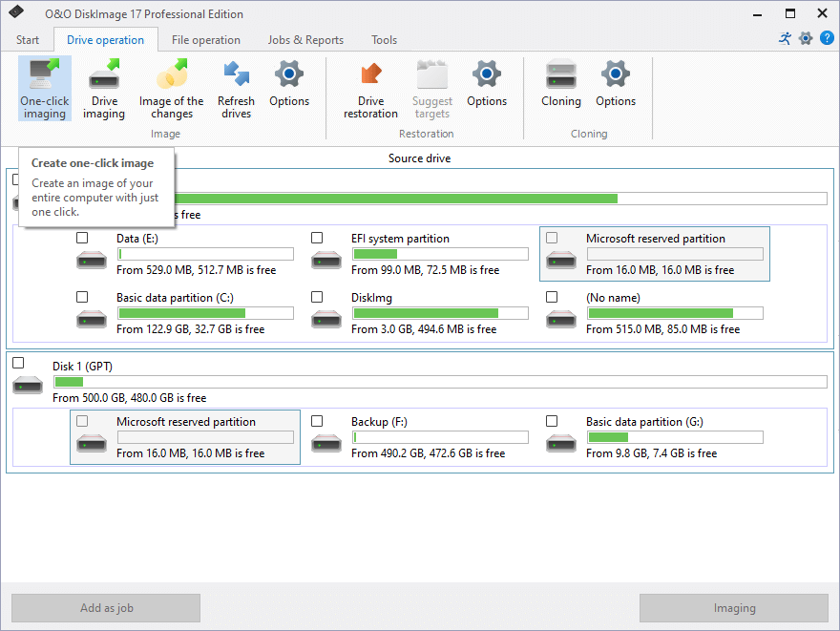Open the help question mark icon
Viewport: 840px width, 631px height.
click(x=827, y=38)
